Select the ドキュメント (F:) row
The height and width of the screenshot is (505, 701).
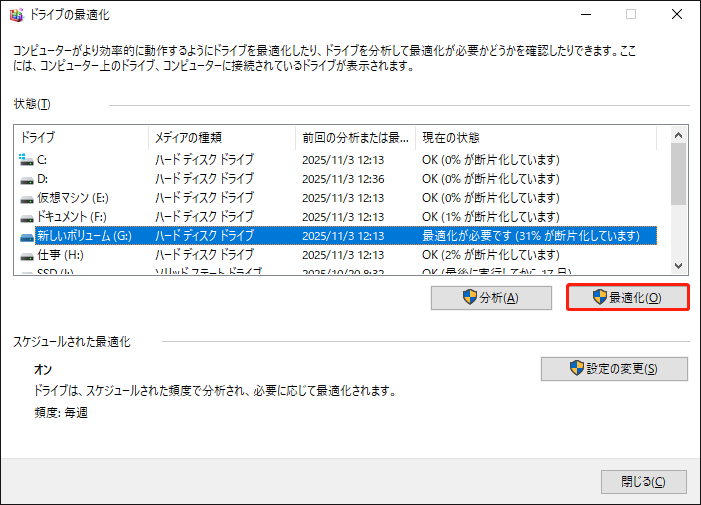tap(338, 217)
